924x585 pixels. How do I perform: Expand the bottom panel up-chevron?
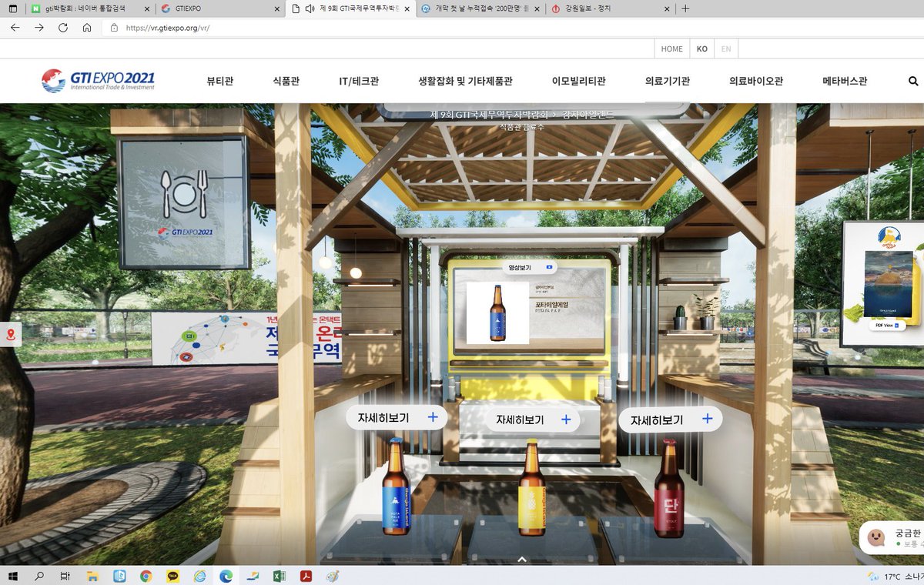click(522, 559)
